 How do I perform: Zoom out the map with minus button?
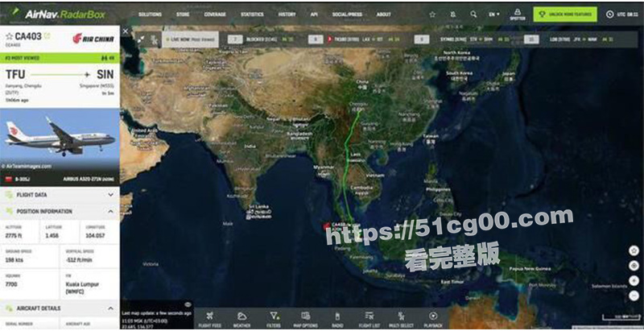point(634,296)
